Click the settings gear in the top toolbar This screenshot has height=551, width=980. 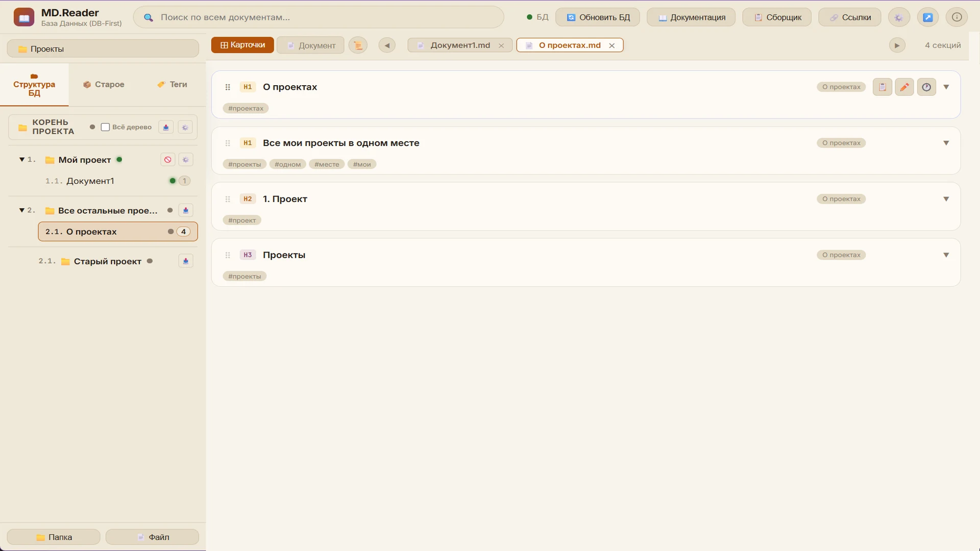click(x=899, y=17)
